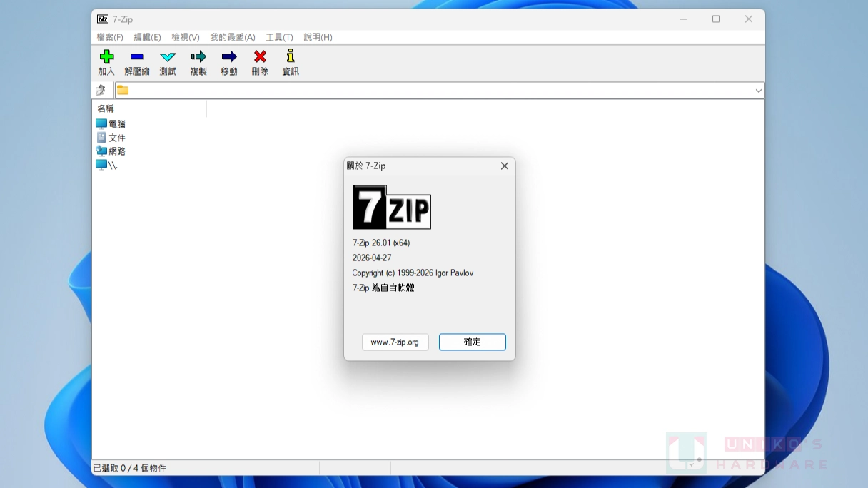868x488 pixels.
Task: Click the 網路 list entry text
Action: (117, 151)
